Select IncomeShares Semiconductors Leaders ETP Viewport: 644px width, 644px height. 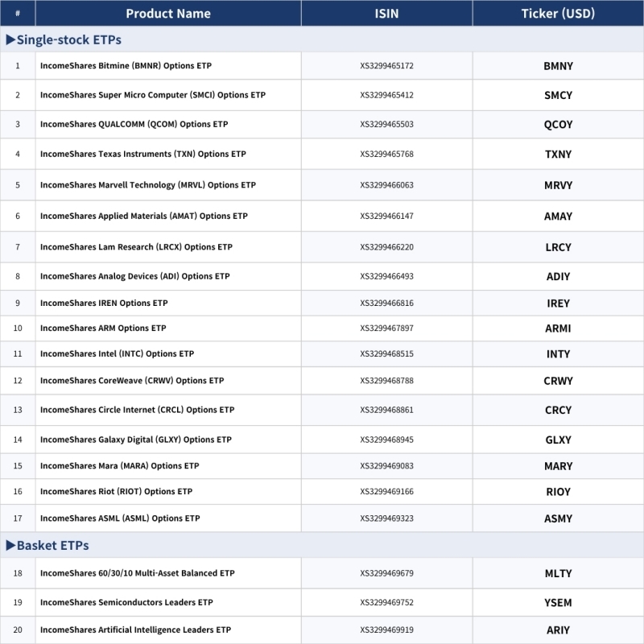pos(126,602)
